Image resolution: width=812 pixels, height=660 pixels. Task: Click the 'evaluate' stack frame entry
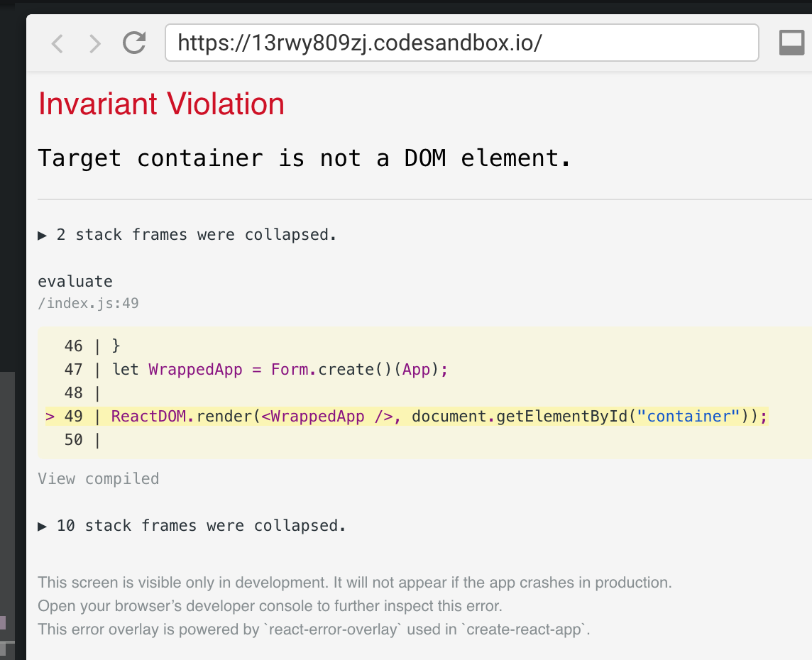click(75, 281)
